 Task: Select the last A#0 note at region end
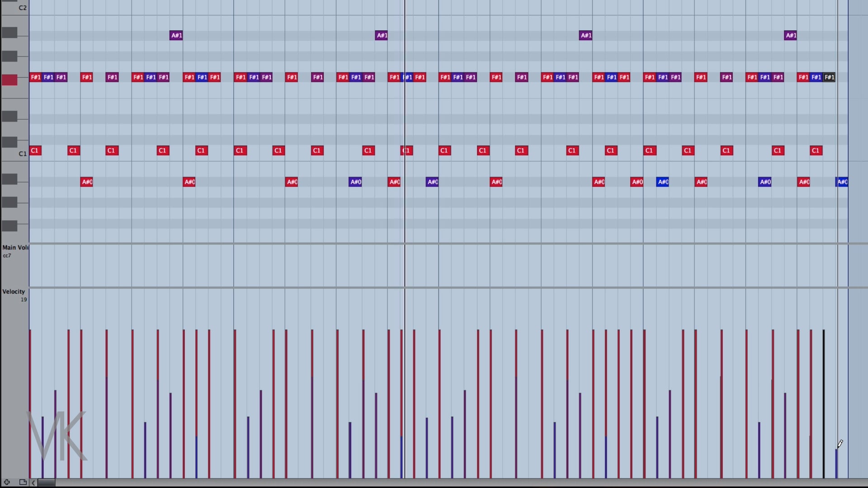click(x=842, y=182)
